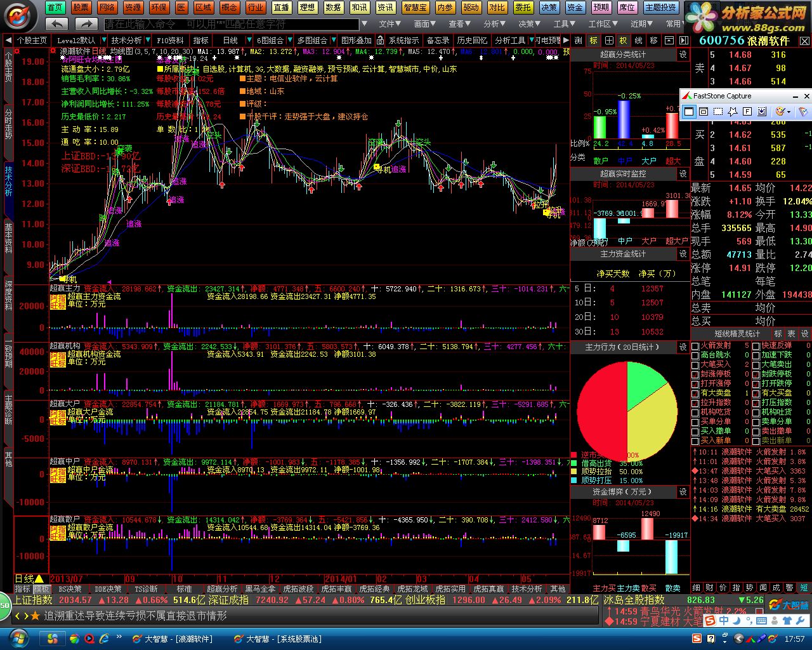Select FastStone freehand region capture icon
Image resolution: width=812 pixels, height=650 pixels.
[x=732, y=112]
